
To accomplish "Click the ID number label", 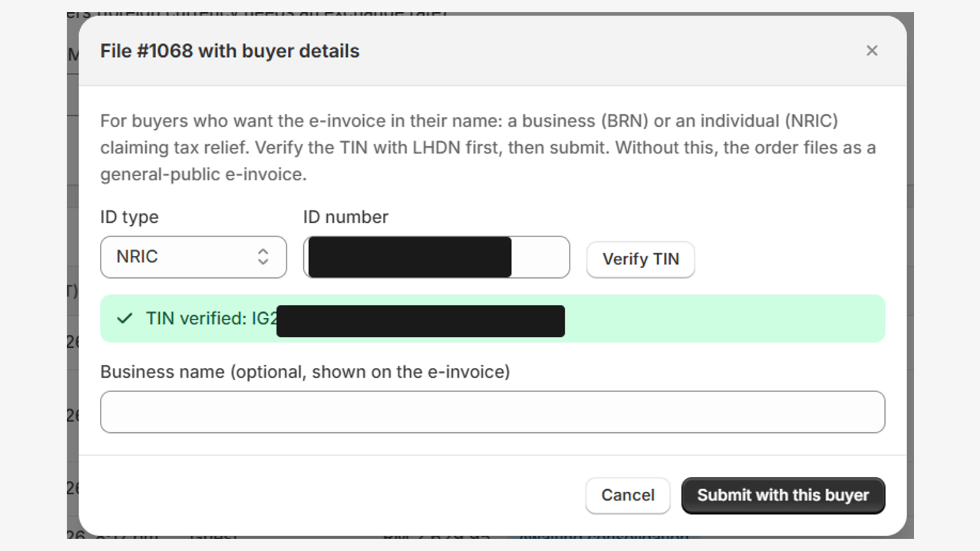I will pos(345,217).
